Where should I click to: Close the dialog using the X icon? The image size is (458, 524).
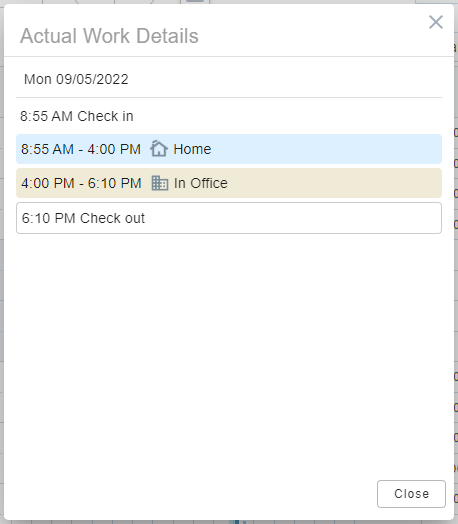[436, 22]
